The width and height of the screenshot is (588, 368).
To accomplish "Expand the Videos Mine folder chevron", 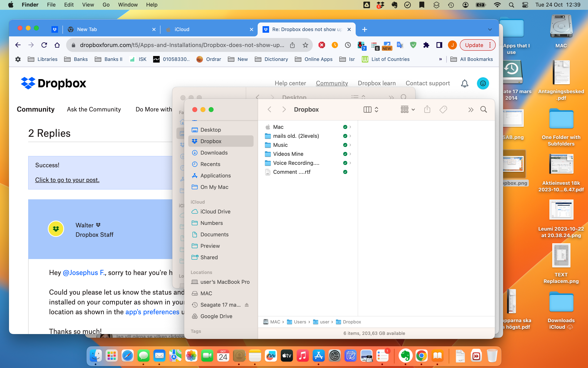I will tap(350, 154).
